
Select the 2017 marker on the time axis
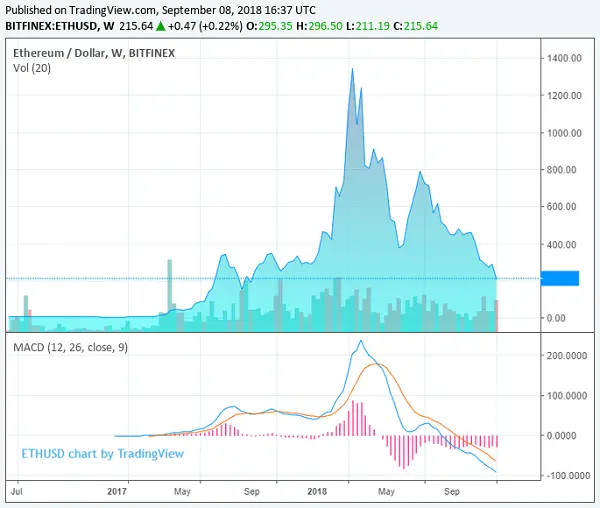click(116, 492)
